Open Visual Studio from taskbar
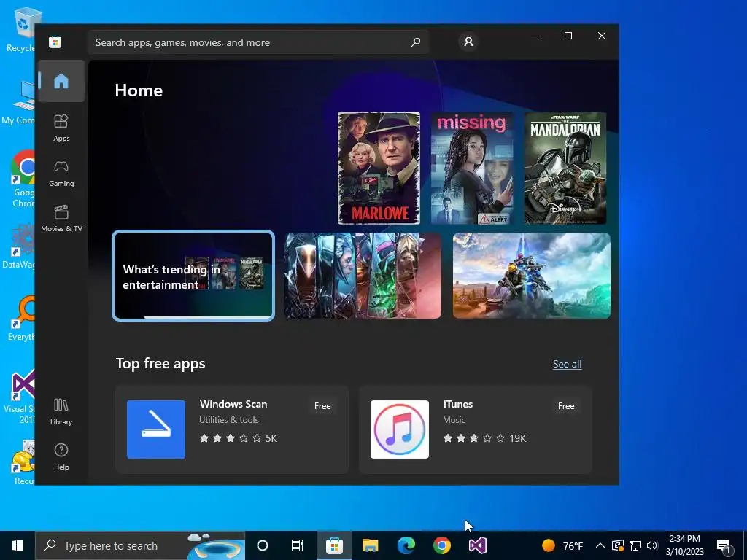Image resolution: width=747 pixels, height=560 pixels. pyautogui.click(x=477, y=545)
